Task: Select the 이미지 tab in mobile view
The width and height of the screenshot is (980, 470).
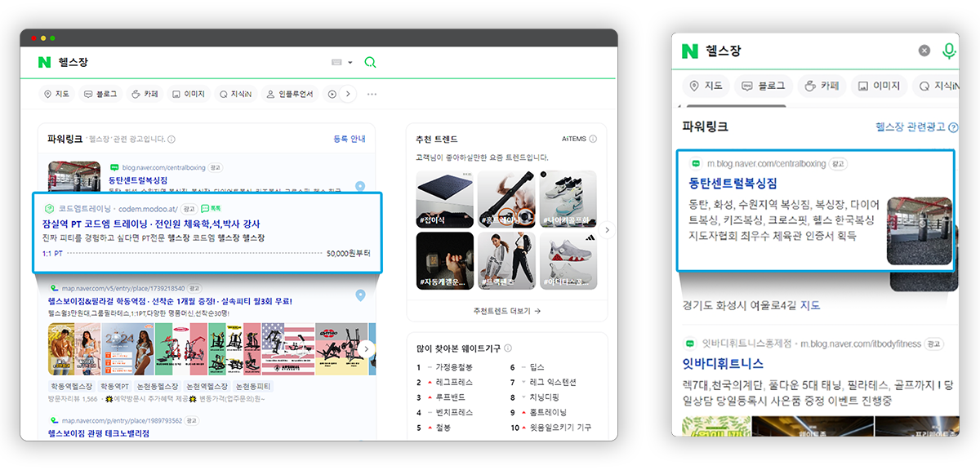Action: pyautogui.click(x=879, y=86)
